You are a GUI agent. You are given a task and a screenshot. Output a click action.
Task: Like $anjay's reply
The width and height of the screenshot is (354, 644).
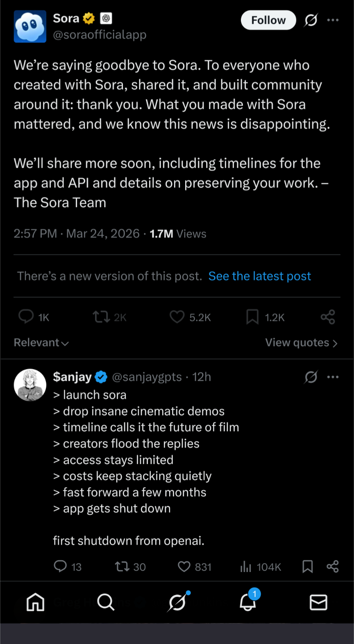184,567
